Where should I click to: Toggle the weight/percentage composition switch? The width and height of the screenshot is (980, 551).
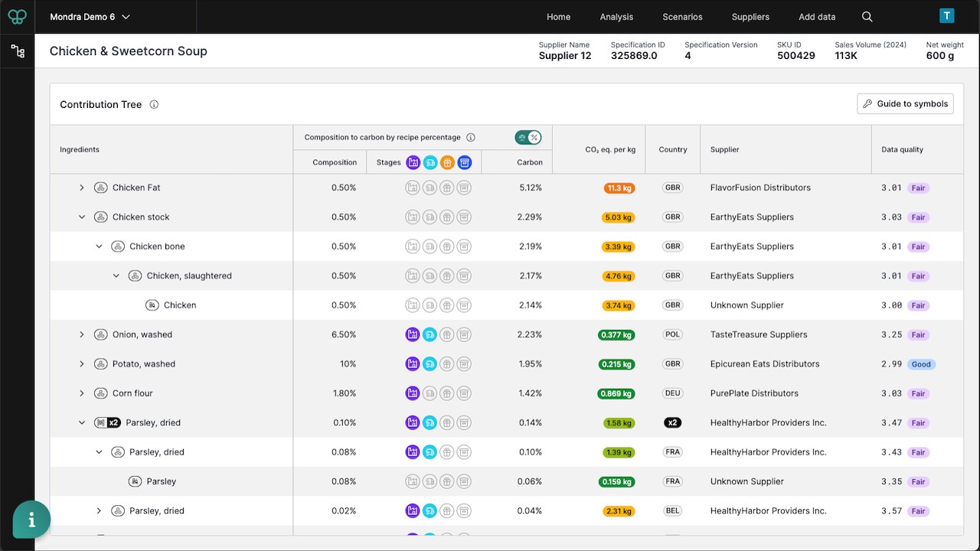[528, 138]
